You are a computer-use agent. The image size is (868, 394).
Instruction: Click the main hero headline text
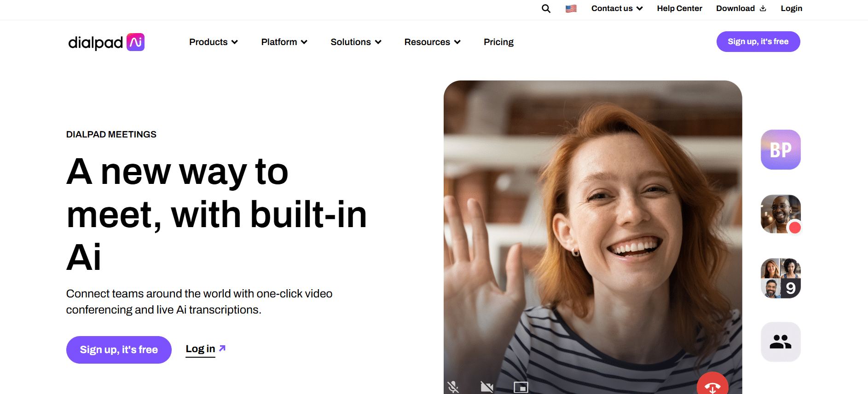[216, 214]
